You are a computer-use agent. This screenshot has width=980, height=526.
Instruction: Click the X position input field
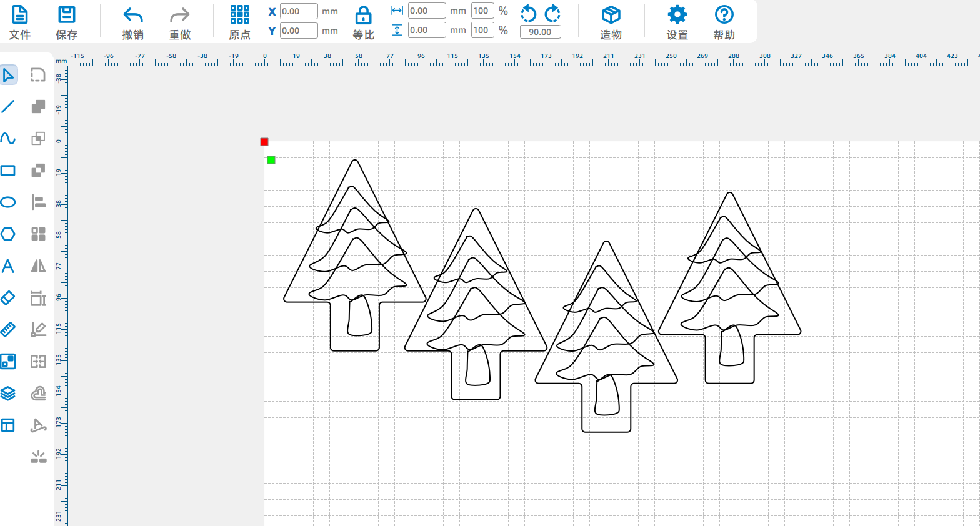pos(299,11)
